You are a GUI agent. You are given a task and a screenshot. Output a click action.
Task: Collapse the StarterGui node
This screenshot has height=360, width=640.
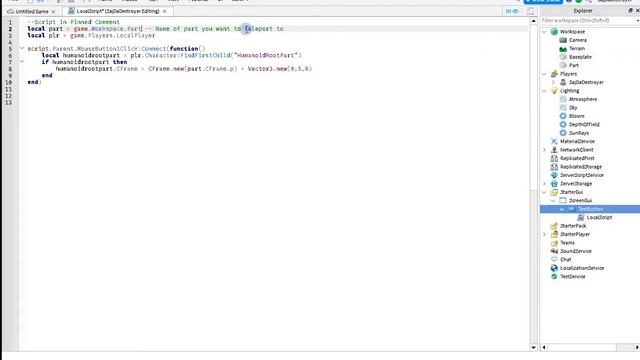point(544,192)
